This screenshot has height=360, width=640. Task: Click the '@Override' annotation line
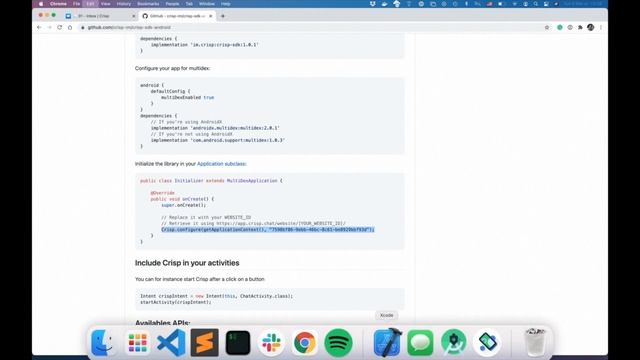point(162,193)
